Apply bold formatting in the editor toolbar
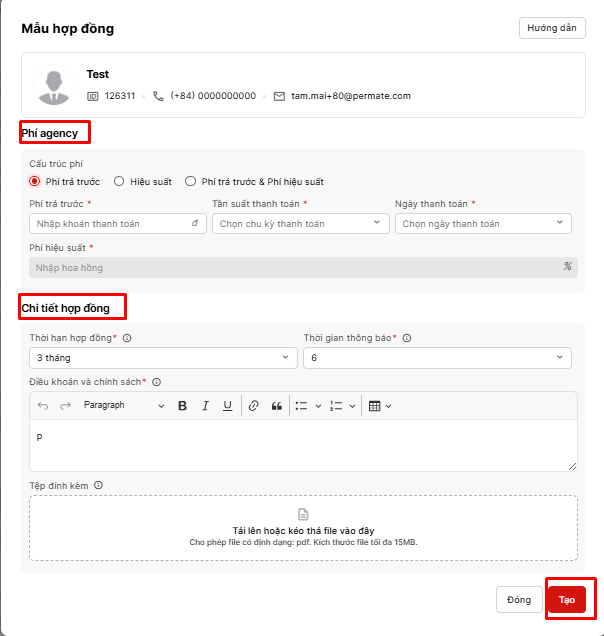This screenshot has width=604, height=636. click(x=183, y=406)
